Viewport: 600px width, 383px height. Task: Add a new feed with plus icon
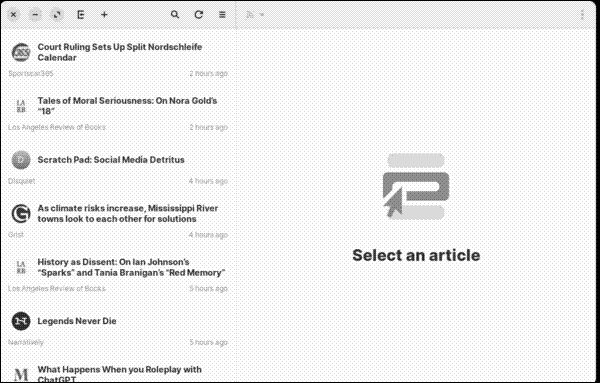coord(104,15)
